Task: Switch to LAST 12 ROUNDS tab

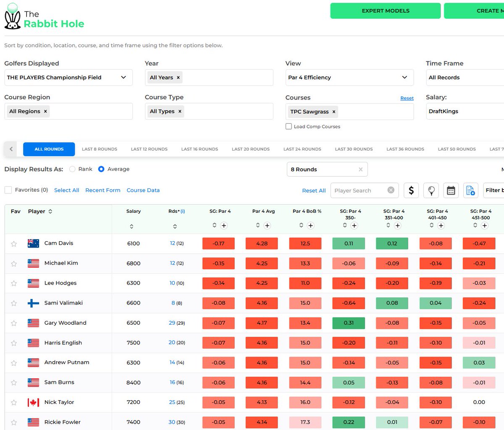Action: (149, 149)
